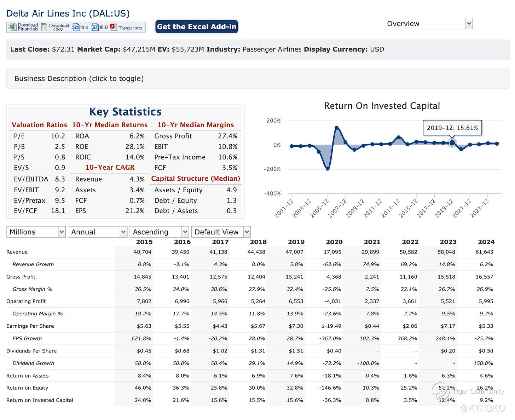This screenshot has width=515, height=420.
Task: Click the Download Financials Excel icon
Action: pos(12,27)
